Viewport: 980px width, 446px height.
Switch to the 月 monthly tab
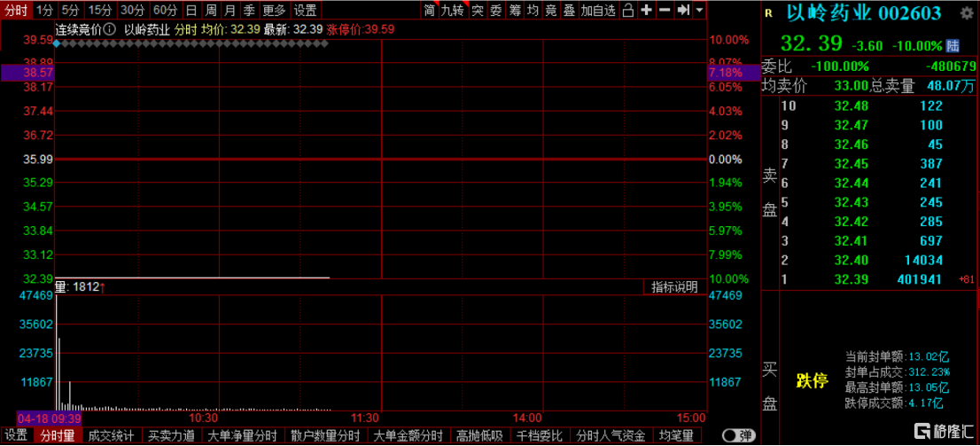[230, 10]
